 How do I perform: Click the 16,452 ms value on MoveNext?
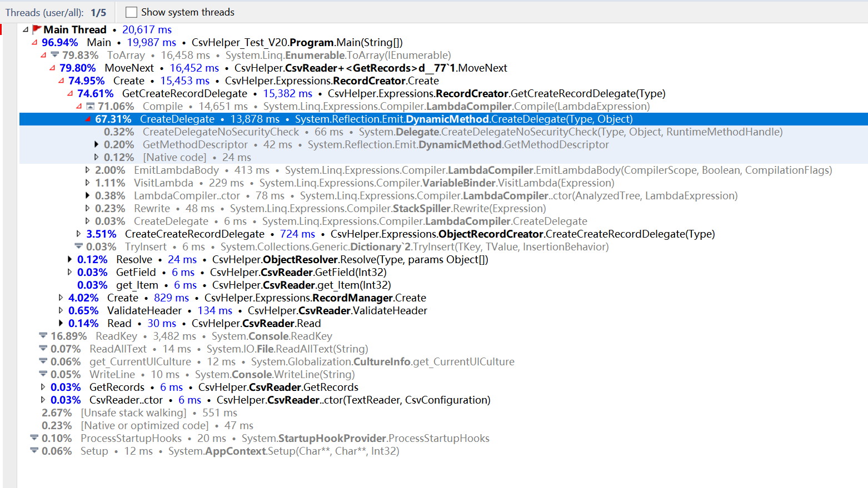coord(194,68)
